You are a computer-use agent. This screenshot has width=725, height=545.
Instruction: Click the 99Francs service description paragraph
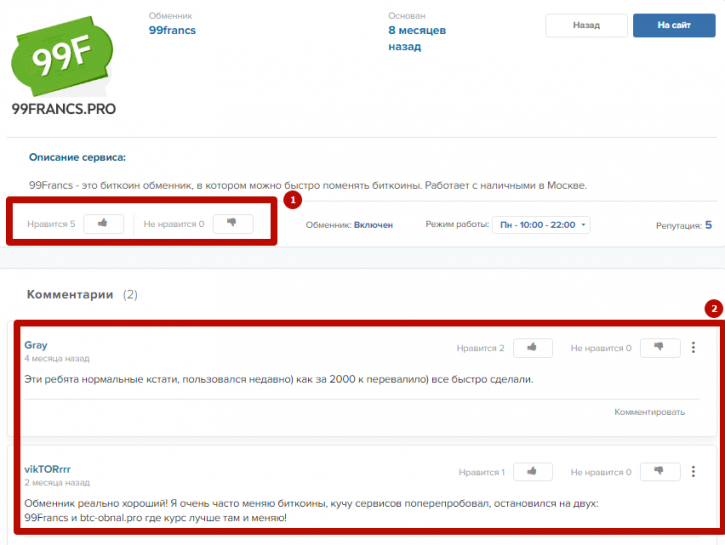coord(308,185)
